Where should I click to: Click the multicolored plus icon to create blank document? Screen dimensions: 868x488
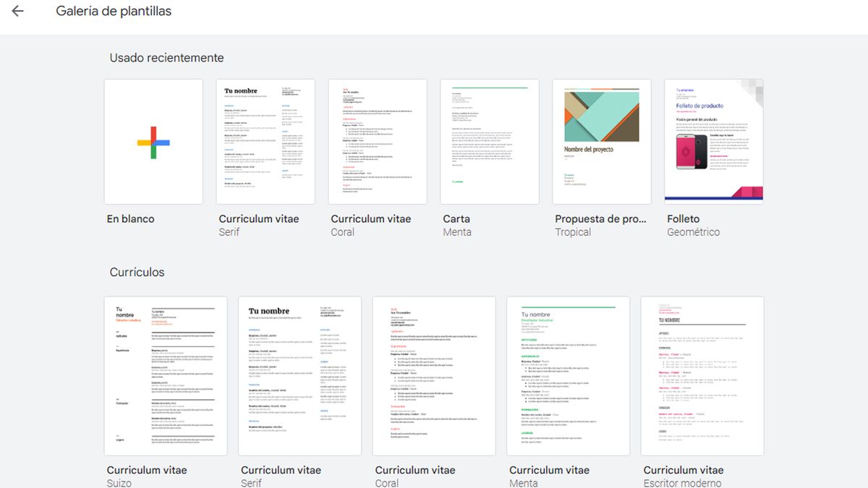[x=153, y=141]
